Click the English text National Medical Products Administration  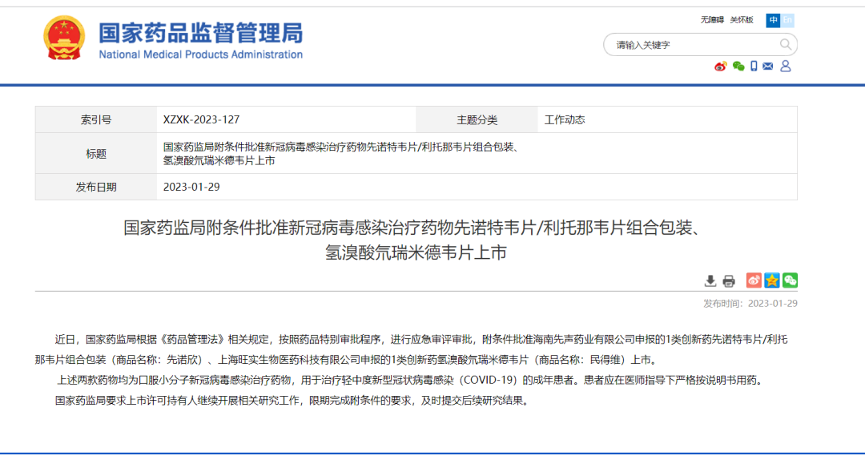[x=201, y=55]
